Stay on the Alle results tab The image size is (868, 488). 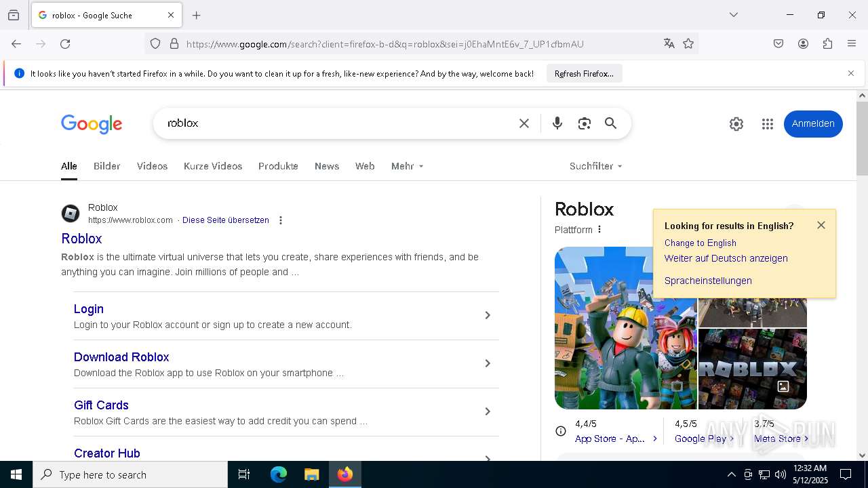click(69, 166)
